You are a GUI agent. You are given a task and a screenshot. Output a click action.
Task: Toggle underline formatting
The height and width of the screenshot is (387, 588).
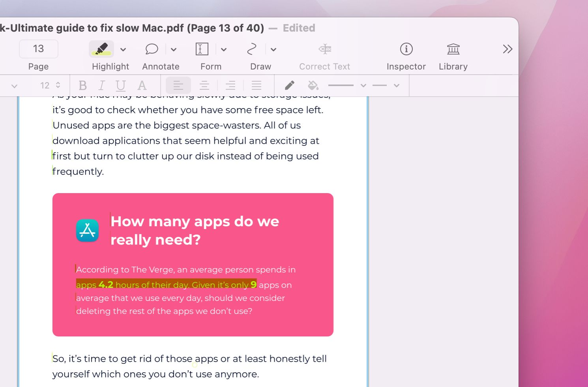tap(120, 85)
